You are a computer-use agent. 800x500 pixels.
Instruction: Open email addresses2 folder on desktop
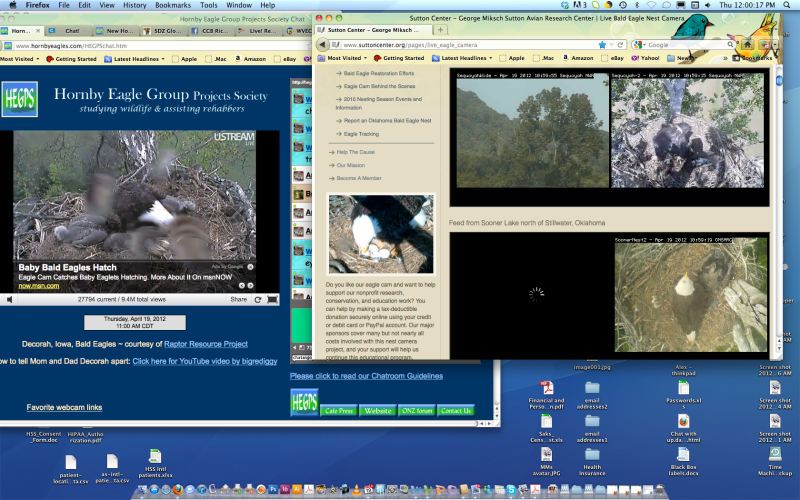click(x=592, y=394)
